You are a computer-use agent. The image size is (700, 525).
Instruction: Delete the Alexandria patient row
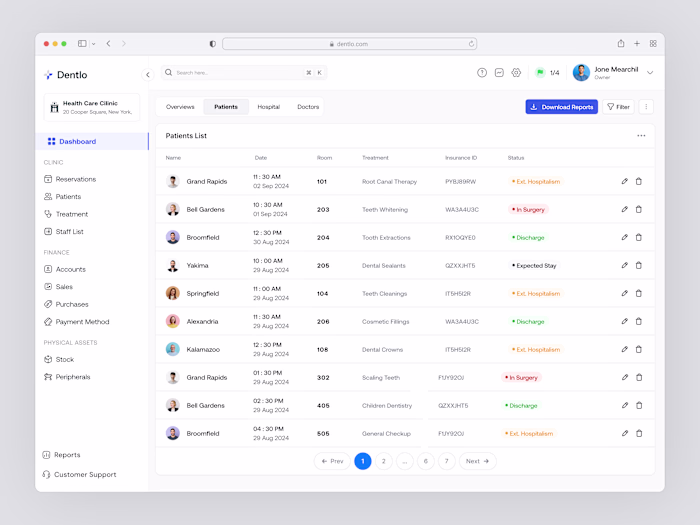[x=639, y=321]
